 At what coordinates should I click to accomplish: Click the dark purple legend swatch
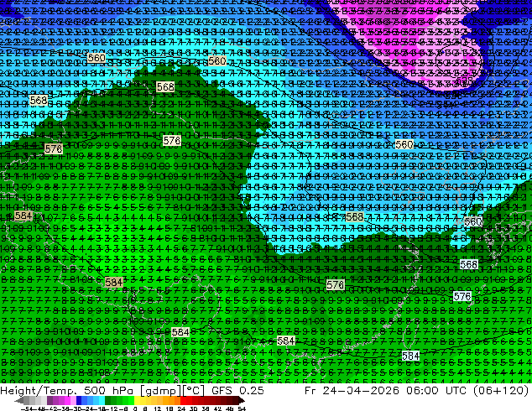50,400
